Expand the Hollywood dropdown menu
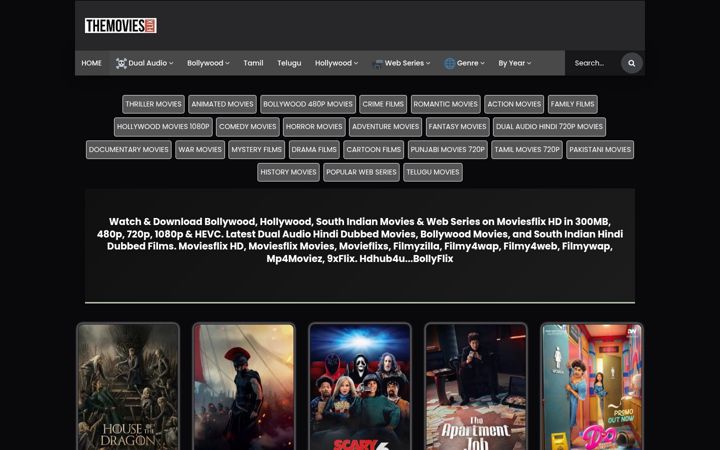The image size is (720, 450). click(x=336, y=63)
